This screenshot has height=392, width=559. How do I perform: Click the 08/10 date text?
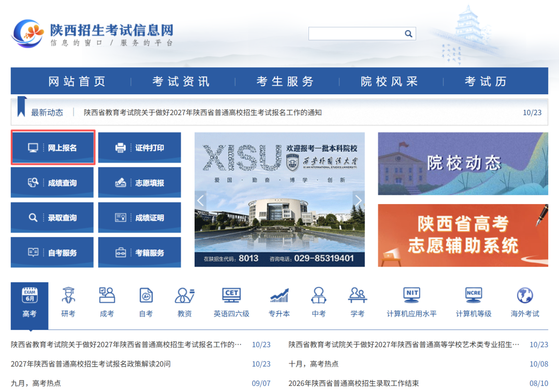pos(539,383)
